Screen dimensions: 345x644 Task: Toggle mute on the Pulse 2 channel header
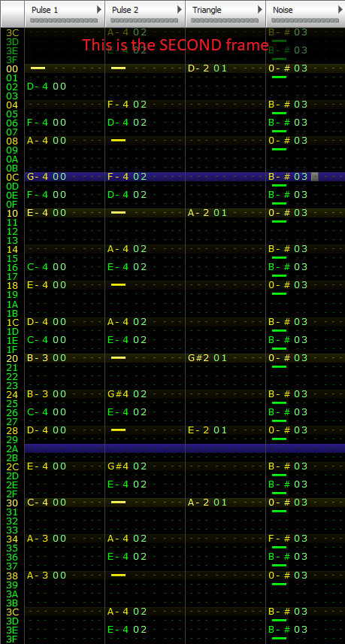click(125, 10)
